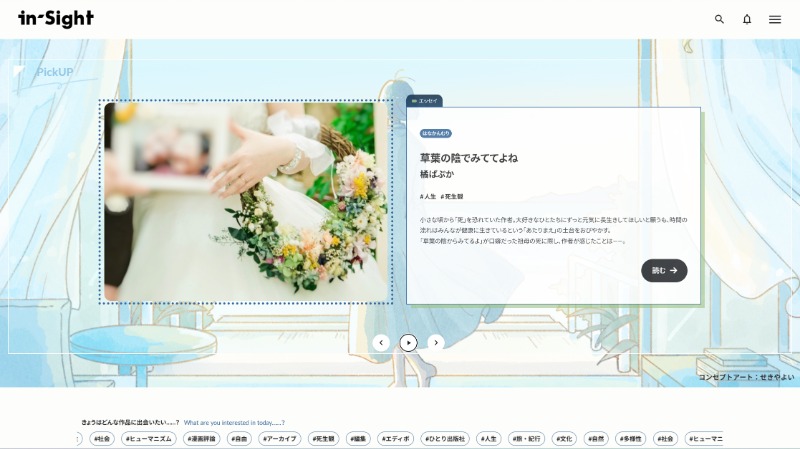Filter by #アーカイブ tag chip
The height and width of the screenshot is (449, 800).
coord(280,438)
